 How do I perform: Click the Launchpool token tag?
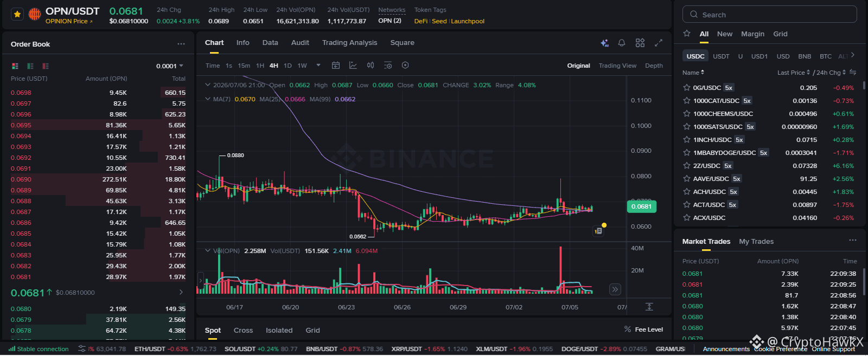[x=468, y=21]
